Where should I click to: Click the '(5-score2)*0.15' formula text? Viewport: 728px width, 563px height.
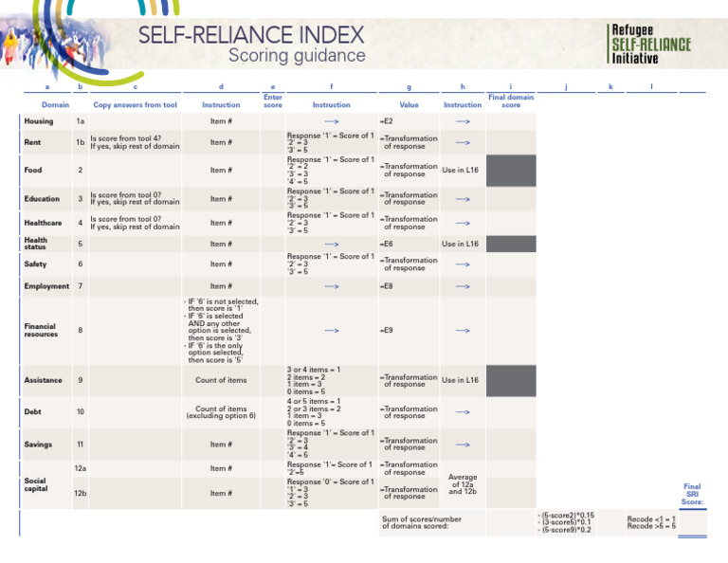tap(566, 516)
